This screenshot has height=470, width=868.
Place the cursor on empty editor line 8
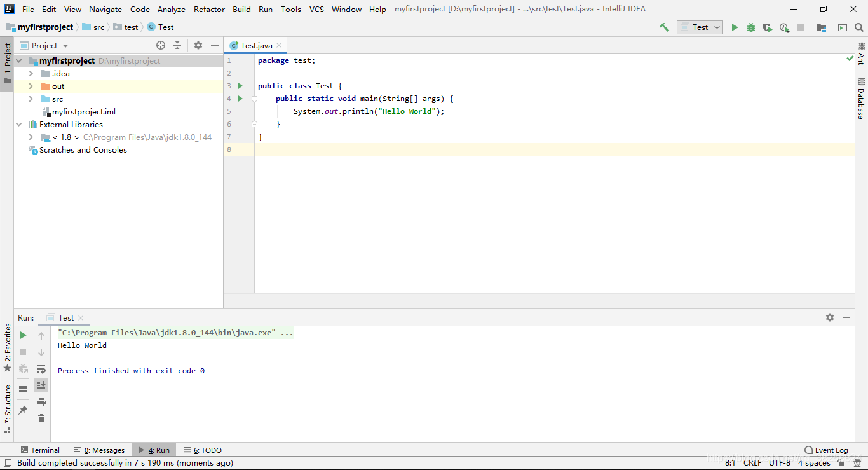pos(554,149)
